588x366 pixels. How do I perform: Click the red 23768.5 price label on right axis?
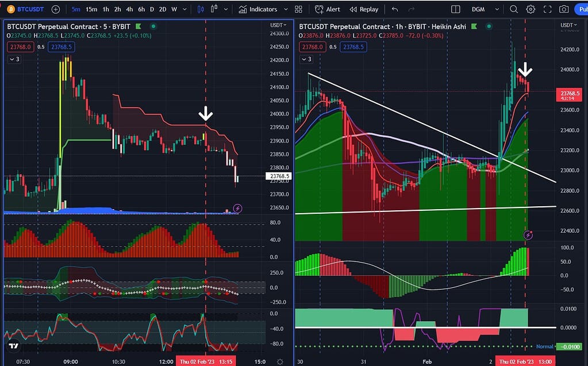(569, 95)
